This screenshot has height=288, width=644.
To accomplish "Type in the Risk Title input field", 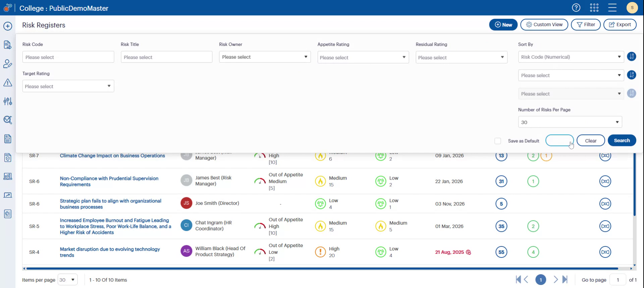I will pyautogui.click(x=166, y=57).
